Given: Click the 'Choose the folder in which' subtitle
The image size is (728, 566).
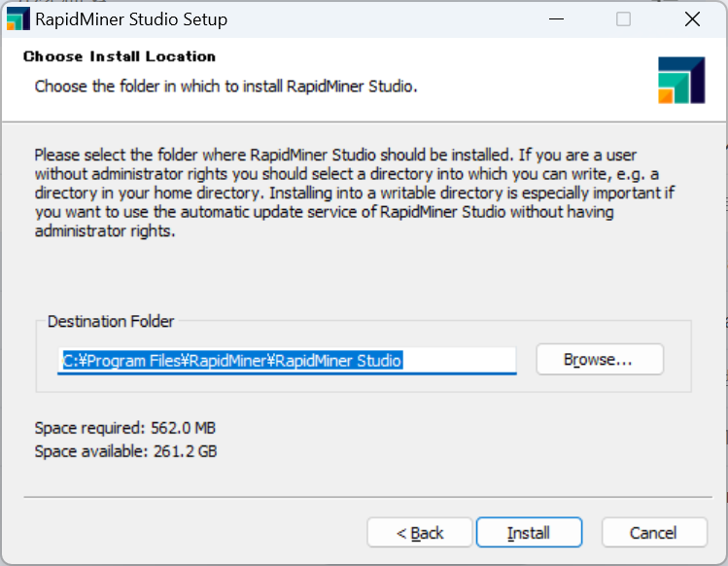Looking at the screenshot, I should click(x=226, y=87).
